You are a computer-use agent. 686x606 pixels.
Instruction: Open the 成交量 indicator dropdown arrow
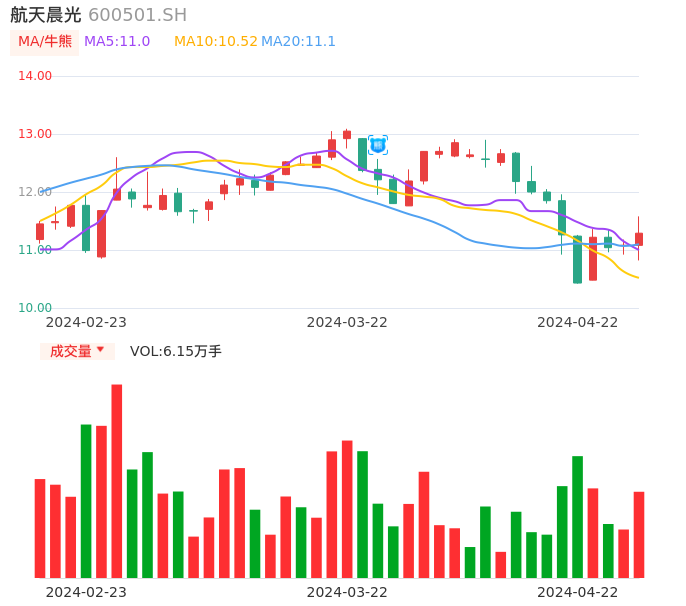(100, 350)
